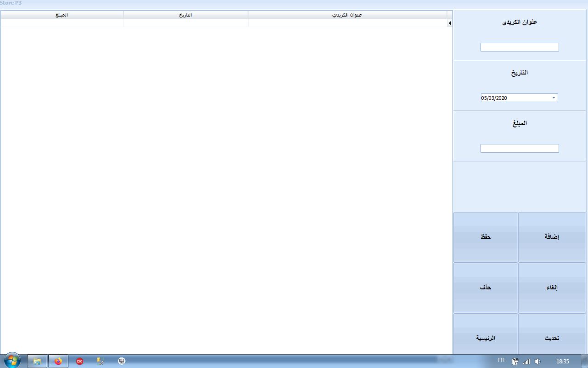Click the network signal tray icon
The height and width of the screenshot is (368, 588).
[x=526, y=362]
